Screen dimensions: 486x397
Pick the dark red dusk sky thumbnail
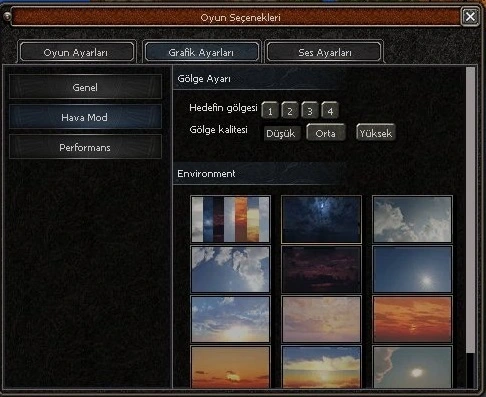point(321,269)
